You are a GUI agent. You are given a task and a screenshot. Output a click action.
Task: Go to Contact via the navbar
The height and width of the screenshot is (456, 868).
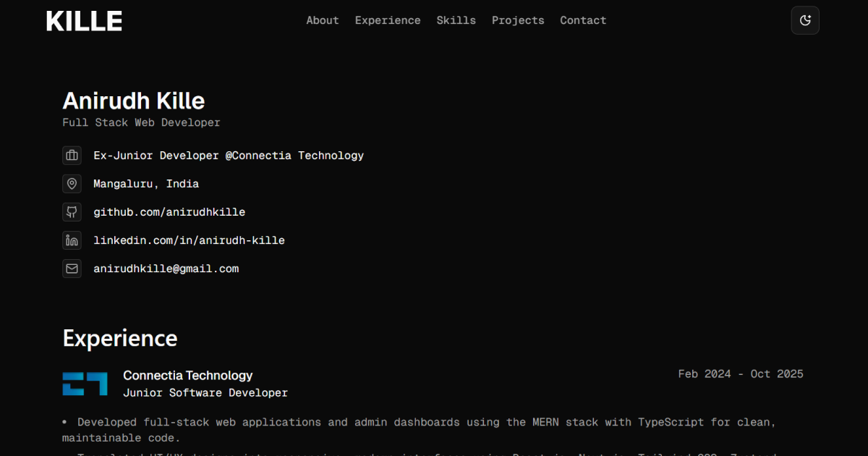pyautogui.click(x=583, y=20)
